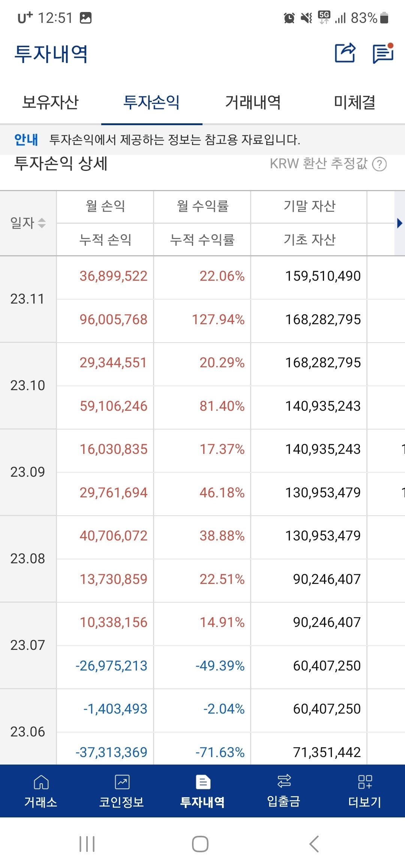
Task: Click the KRW 환산 추정값 help question mark
Action: pyautogui.click(x=379, y=163)
